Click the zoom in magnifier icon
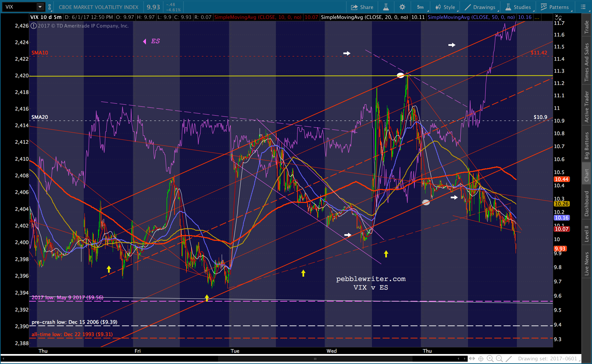The image size is (592, 364). click(490, 359)
